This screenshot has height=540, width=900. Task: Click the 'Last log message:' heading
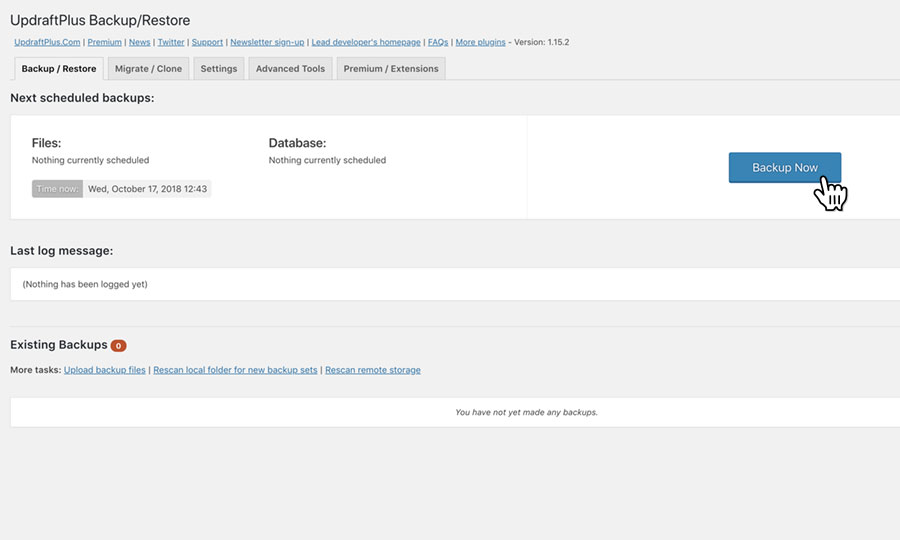(x=61, y=251)
